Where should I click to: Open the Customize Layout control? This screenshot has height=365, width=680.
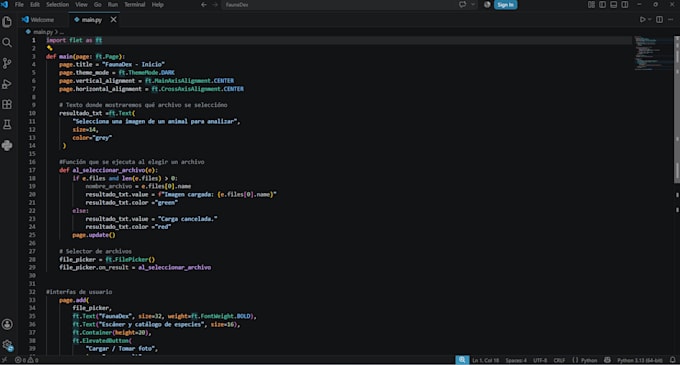(x=591, y=5)
